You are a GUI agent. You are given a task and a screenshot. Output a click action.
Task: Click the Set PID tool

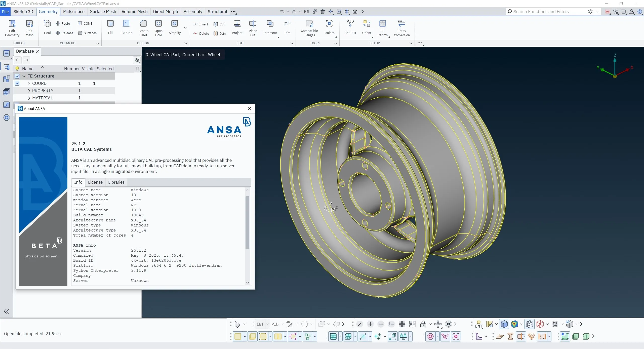(x=350, y=27)
